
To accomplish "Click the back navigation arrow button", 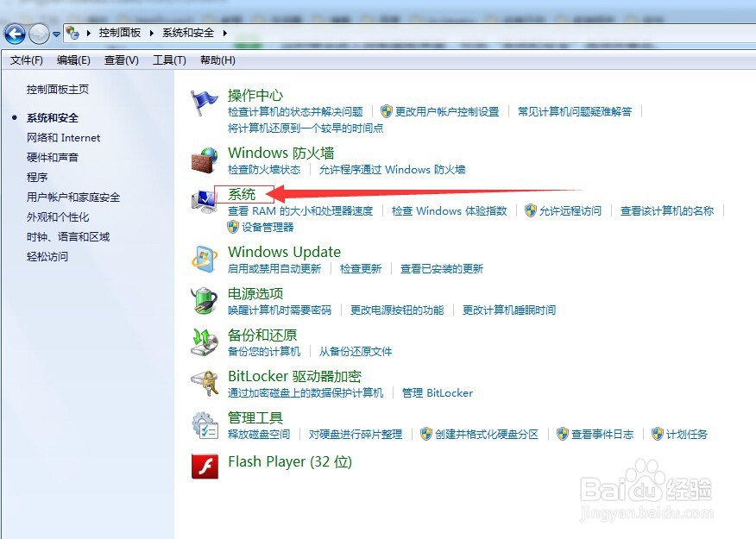I will point(15,33).
